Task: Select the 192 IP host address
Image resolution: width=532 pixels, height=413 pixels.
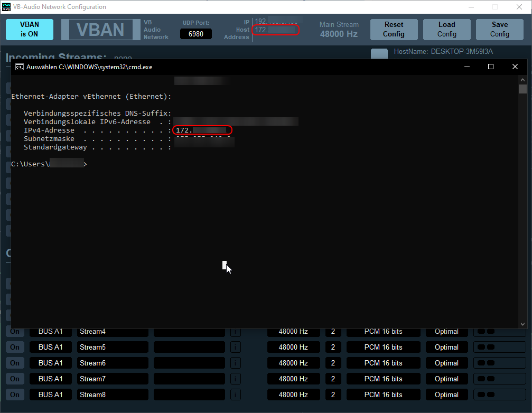Action: click(276, 21)
